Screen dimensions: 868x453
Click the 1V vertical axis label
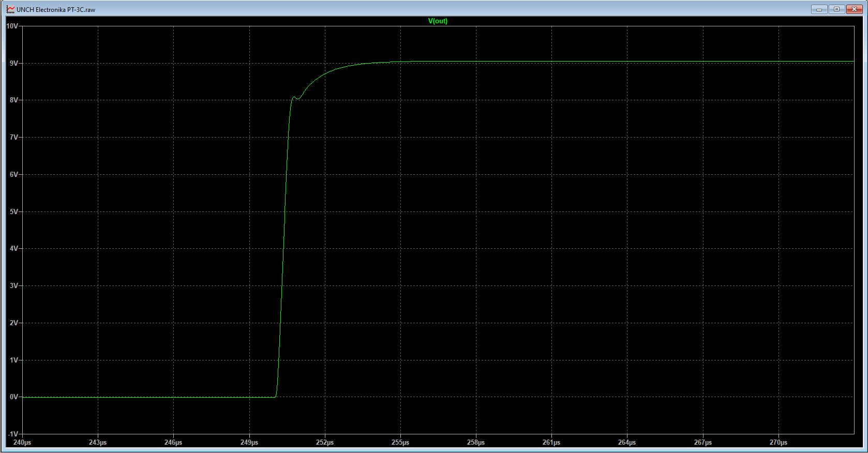(x=14, y=360)
